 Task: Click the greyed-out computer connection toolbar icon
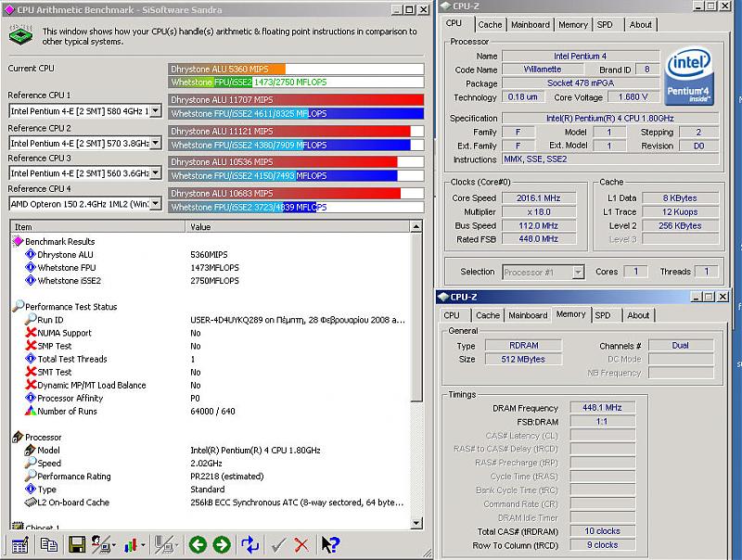pos(164,545)
